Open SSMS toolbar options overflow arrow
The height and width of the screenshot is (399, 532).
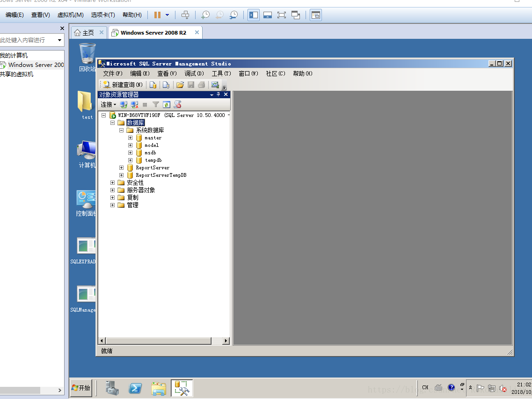[224, 87]
